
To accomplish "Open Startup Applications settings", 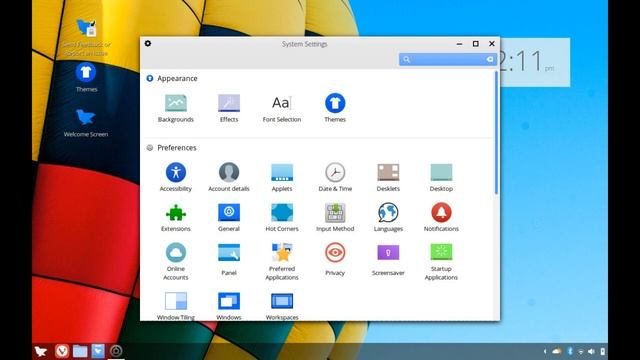I will [x=441, y=261].
